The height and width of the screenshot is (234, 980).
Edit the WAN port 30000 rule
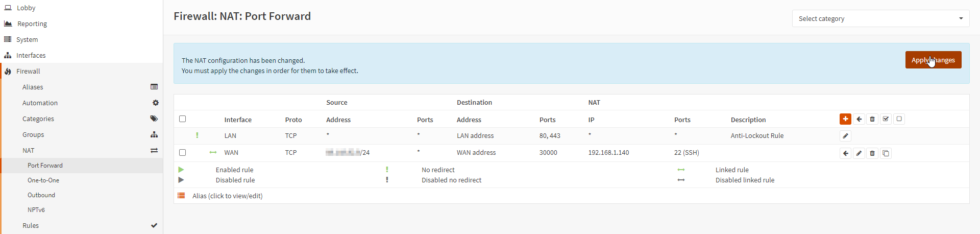click(x=859, y=153)
